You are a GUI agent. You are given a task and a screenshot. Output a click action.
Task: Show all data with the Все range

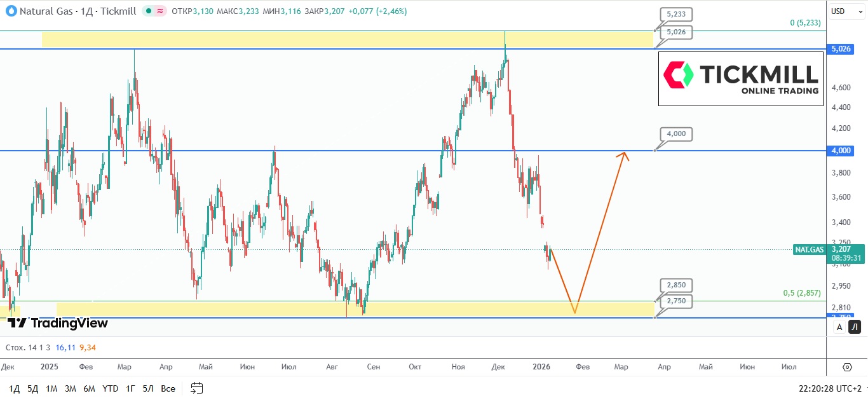click(x=168, y=388)
